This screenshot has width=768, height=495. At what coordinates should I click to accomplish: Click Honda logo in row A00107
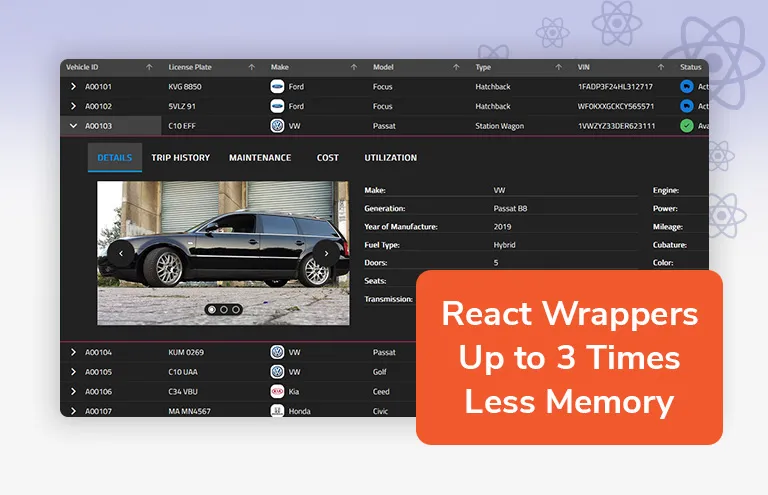pyautogui.click(x=277, y=410)
